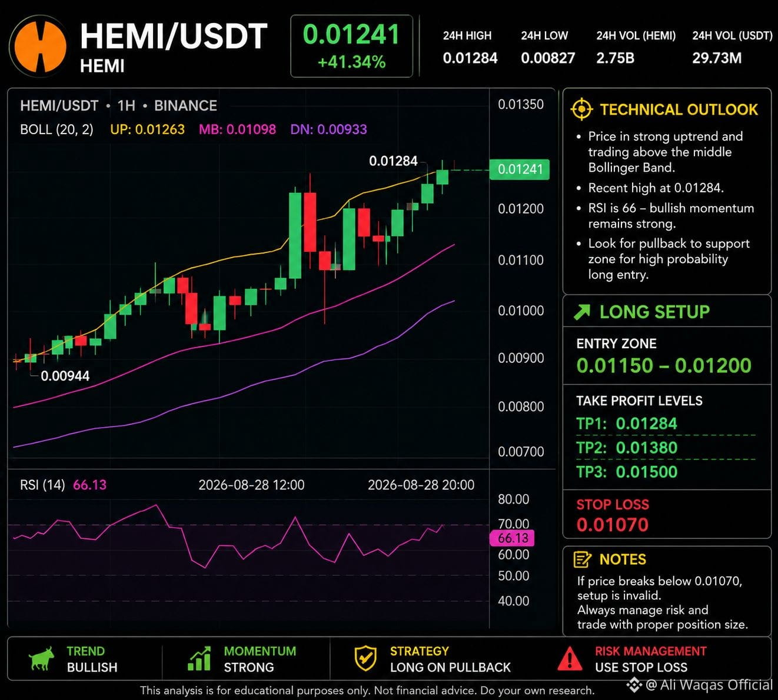Click the 'Recent high at 0.01284.' bullet

click(x=656, y=188)
